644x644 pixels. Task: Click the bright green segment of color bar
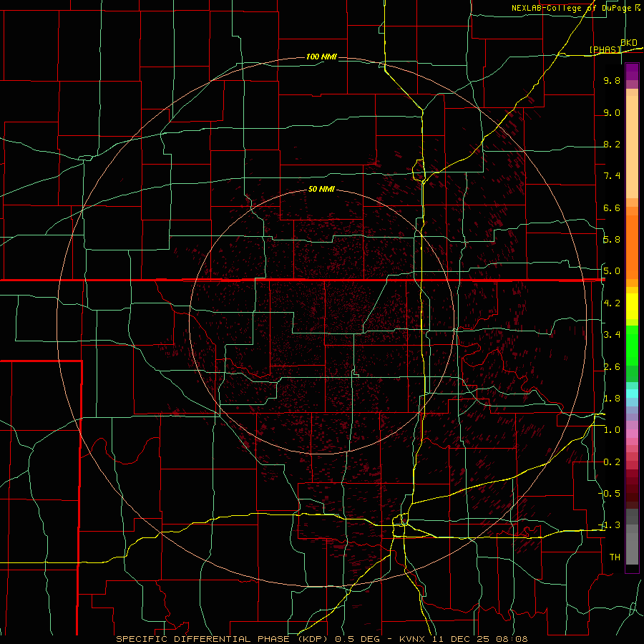(632, 346)
